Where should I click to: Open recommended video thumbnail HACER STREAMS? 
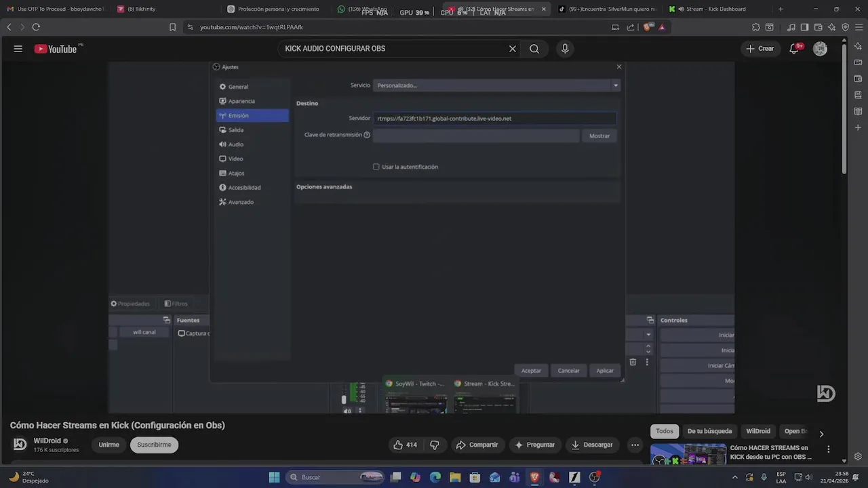point(688,454)
